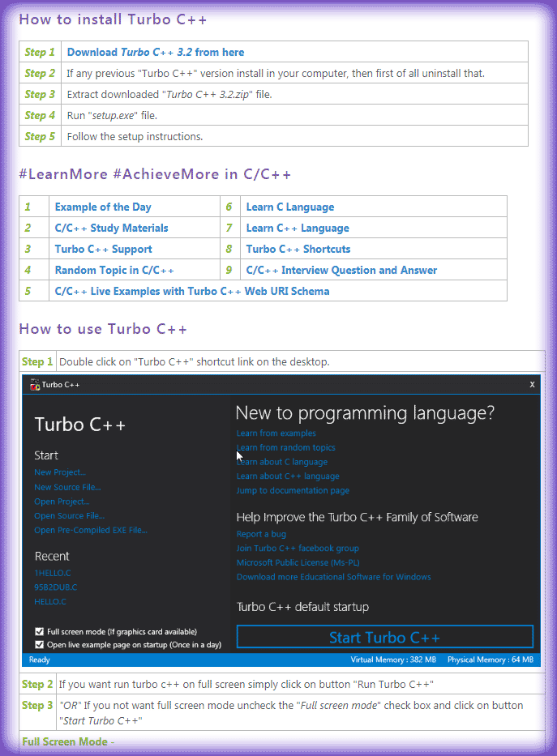The height and width of the screenshot is (756, 557).
Task: Click the Full Screen Mode - label
Action: coord(68,741)
